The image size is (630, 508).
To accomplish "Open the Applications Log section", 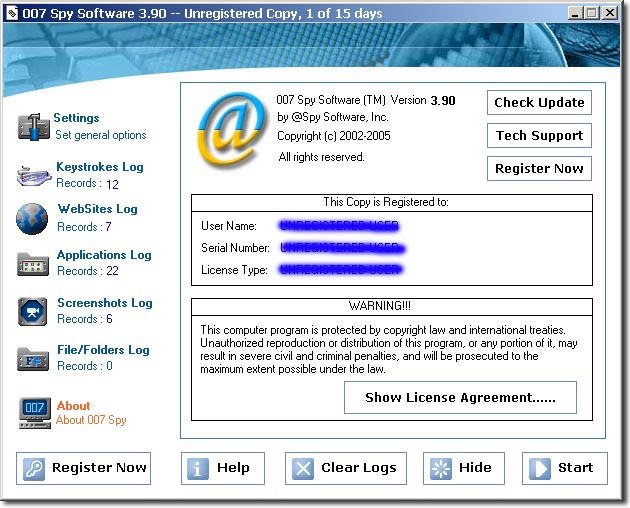I will [104, 255].
